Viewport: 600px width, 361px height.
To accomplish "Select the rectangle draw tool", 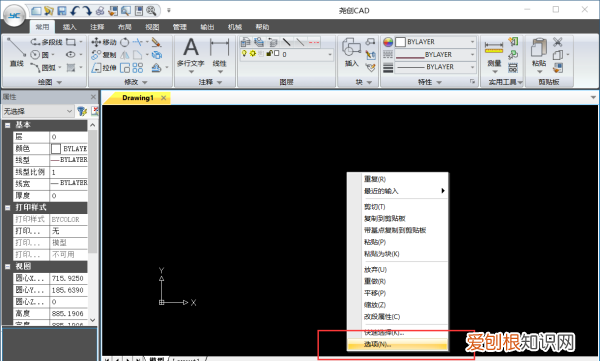I will click(71, 42).
